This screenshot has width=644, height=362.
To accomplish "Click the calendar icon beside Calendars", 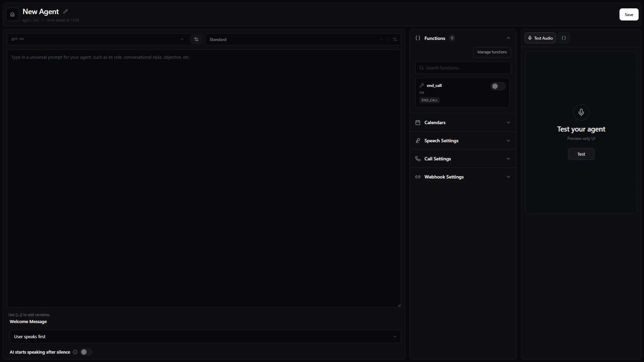I will point(418,122).
